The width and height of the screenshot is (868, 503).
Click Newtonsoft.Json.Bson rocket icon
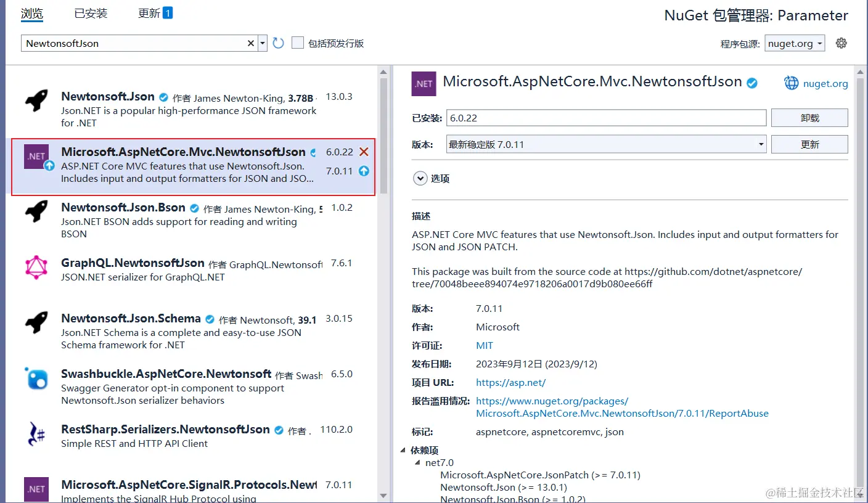36,212
